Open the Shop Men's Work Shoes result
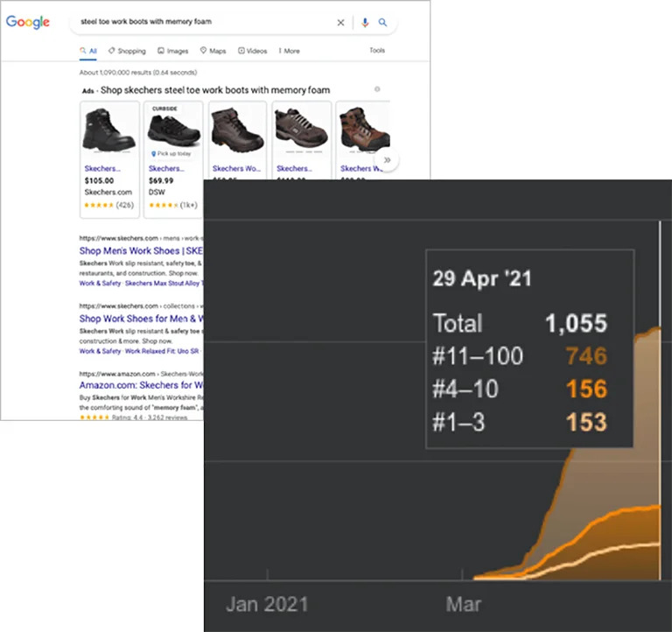This screenshot has height=632, width=672. point(142,251)
